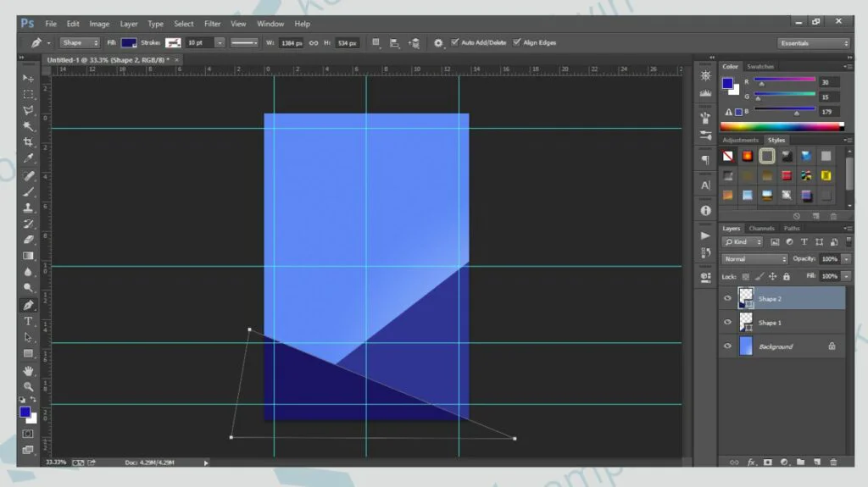
Task: Select the Shape 1 layer
Action: (x=770, y=323)
